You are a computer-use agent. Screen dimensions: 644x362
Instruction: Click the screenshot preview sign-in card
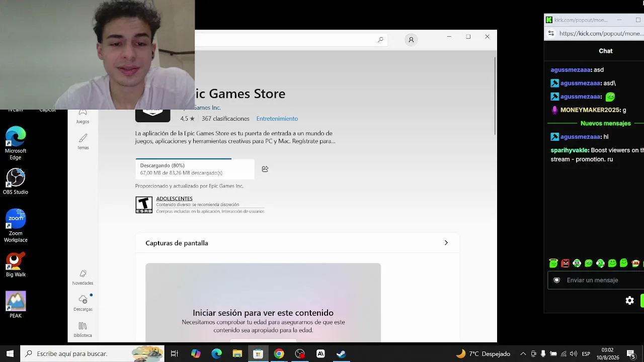click(263, 302)
